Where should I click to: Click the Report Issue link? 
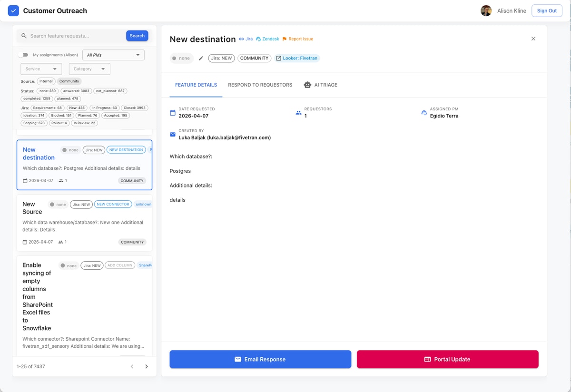[297, 39]
